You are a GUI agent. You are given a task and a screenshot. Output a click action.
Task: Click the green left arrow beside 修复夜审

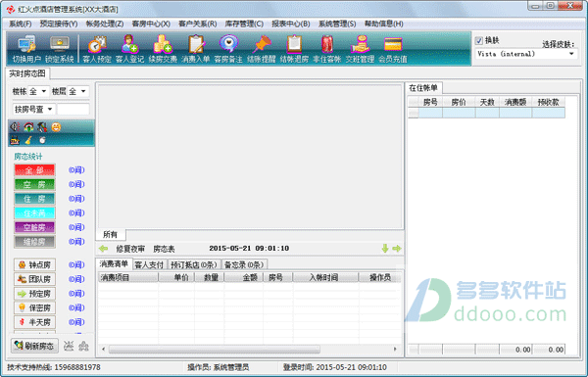[103, 249]
